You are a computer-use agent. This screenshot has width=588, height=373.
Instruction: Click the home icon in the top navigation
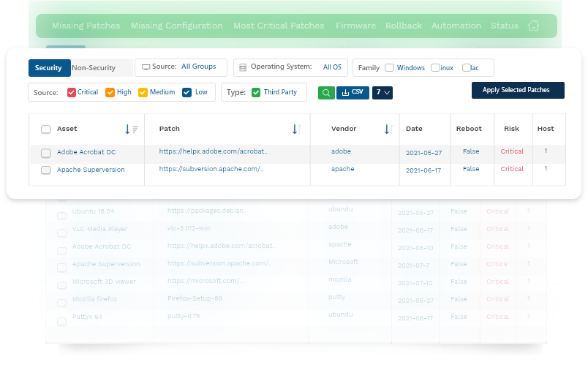[533, 26]
